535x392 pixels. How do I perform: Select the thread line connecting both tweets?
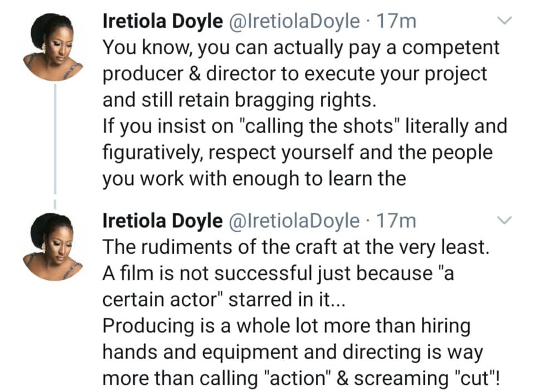click(55, 139)
